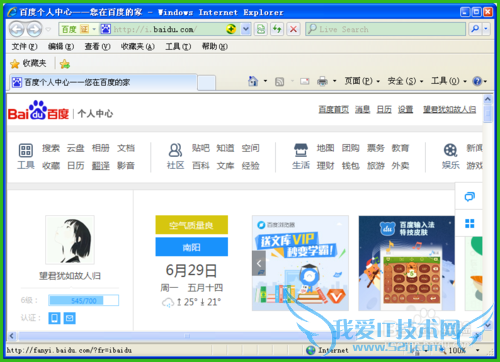Expand the Print dropdown arrow
Screen dimensions: 500x362
coord(335,81)
